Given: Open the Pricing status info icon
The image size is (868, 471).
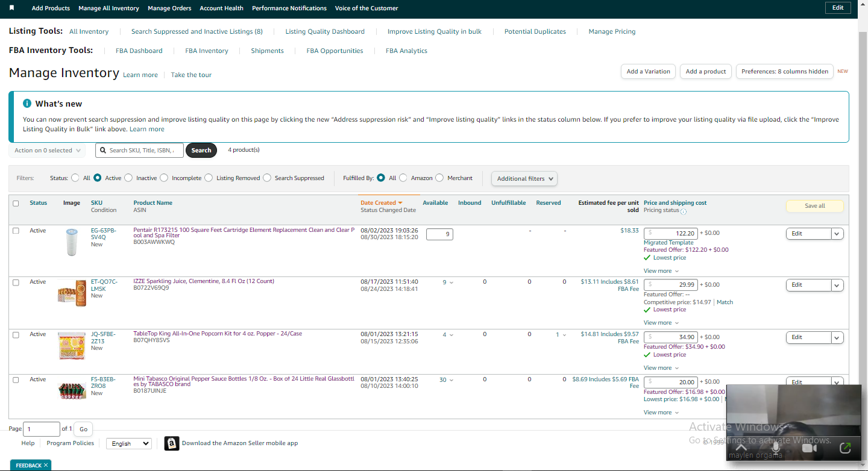Looking at the screenshot, I should click(x=684, y=211).
